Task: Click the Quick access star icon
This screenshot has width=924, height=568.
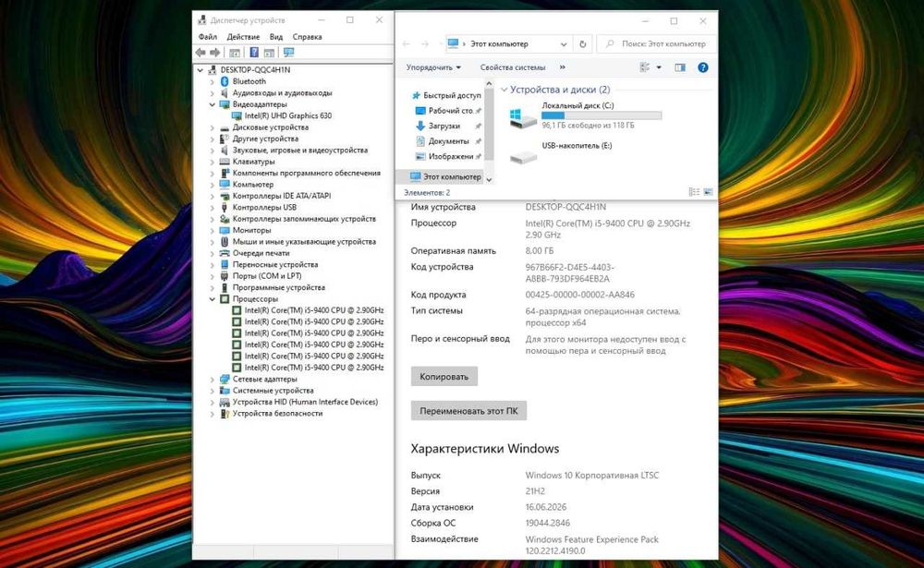Action: click(x=416, y=95)
